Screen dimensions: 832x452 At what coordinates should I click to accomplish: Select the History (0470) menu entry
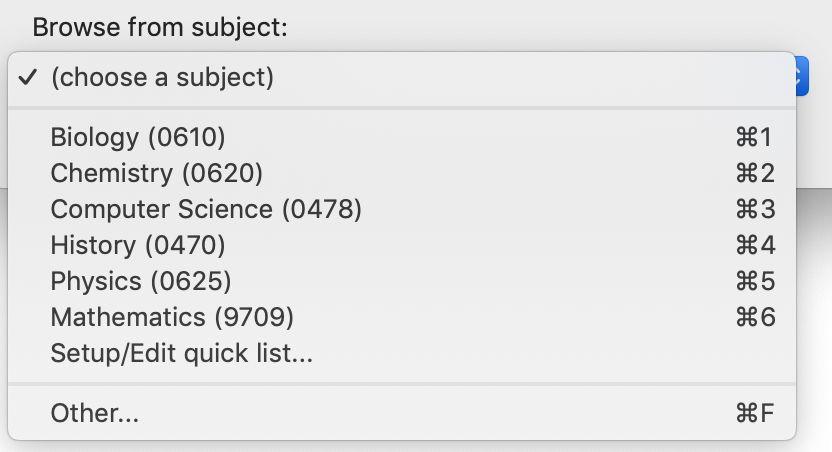[138, 245]
